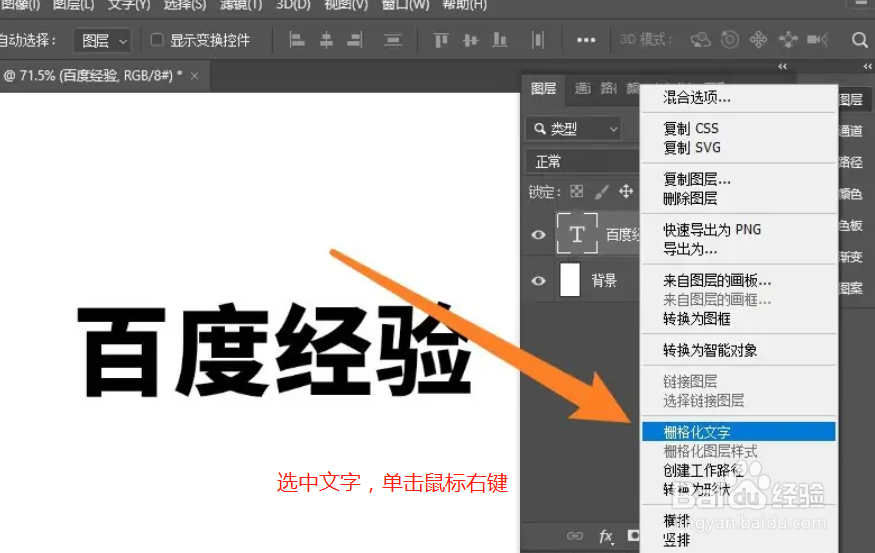Open the 正常 blend mode dropdown
This screenshot has width=875, height=553.
click(583, 162)
